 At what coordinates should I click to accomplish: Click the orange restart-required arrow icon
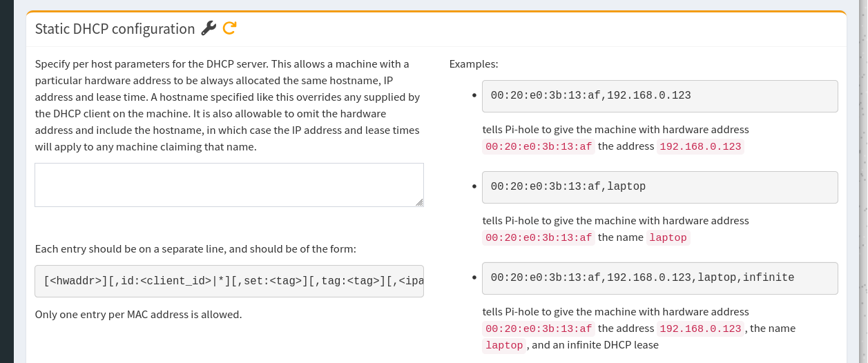(230, 28)
